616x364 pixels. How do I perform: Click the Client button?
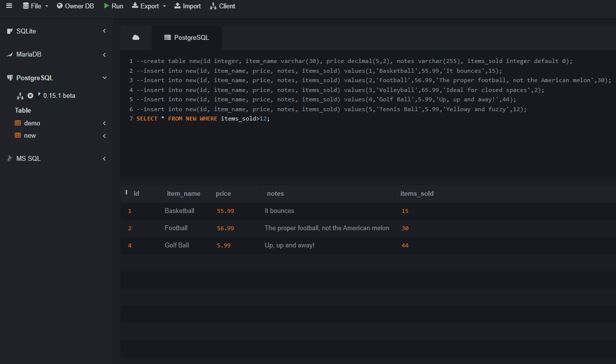tap(223, 6)
